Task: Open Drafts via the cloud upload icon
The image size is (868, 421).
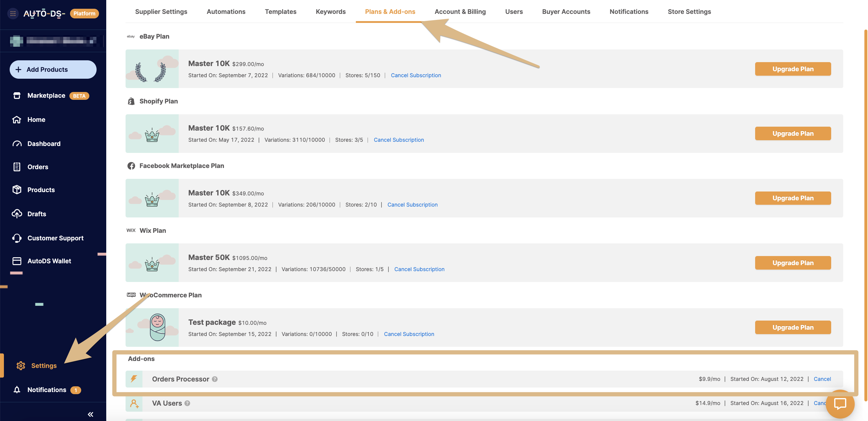Action: click(x=17, y=214)
